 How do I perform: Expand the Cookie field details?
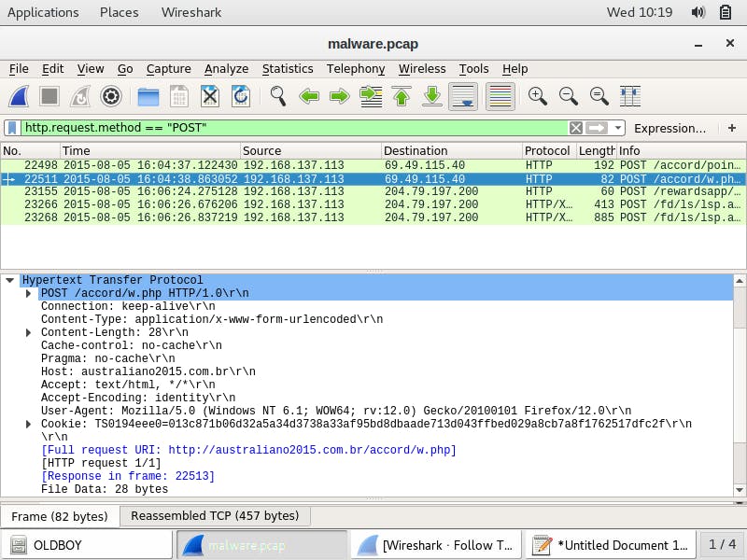pyautogui.click(x=28, y=424)
